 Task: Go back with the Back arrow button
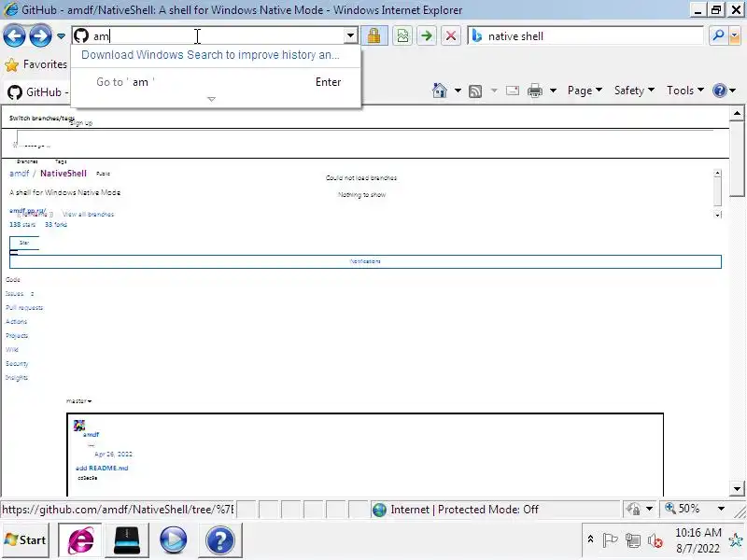pos(14,36)
